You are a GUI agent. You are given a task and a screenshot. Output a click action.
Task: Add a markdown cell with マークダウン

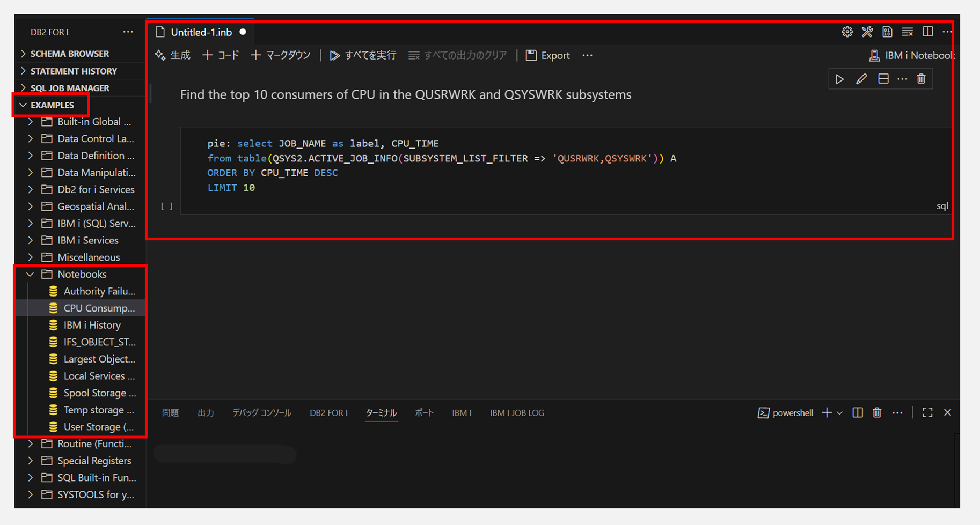click(281, 55)
